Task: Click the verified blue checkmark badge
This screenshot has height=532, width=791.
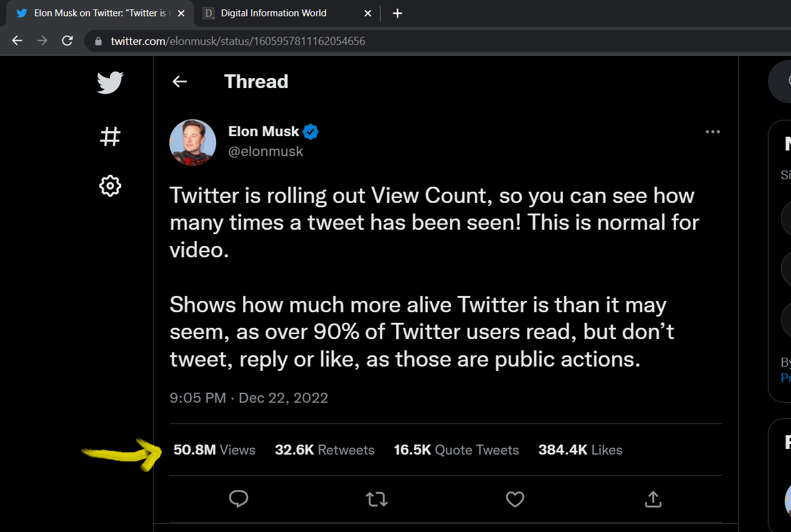Action: [311, 132]
